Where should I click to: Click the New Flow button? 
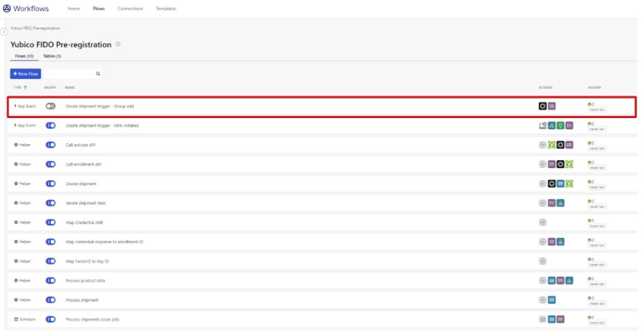tap(25, 74)
